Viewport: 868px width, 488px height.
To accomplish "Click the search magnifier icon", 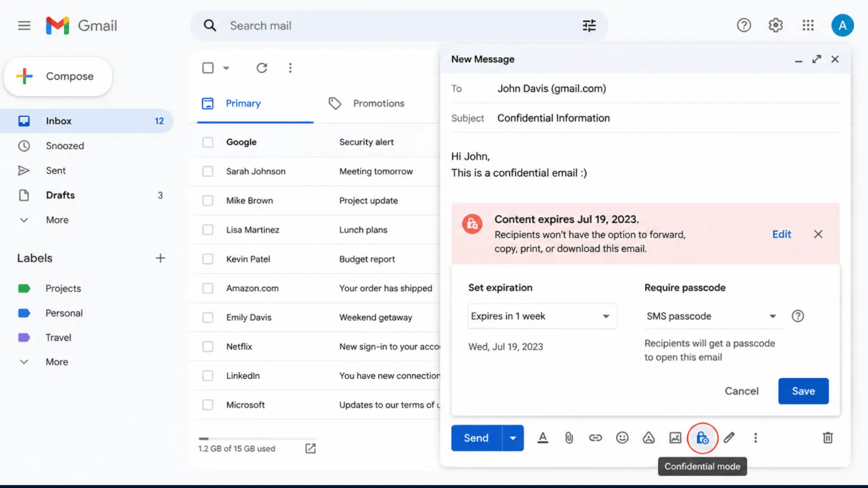I will click(x=210, y=26).
